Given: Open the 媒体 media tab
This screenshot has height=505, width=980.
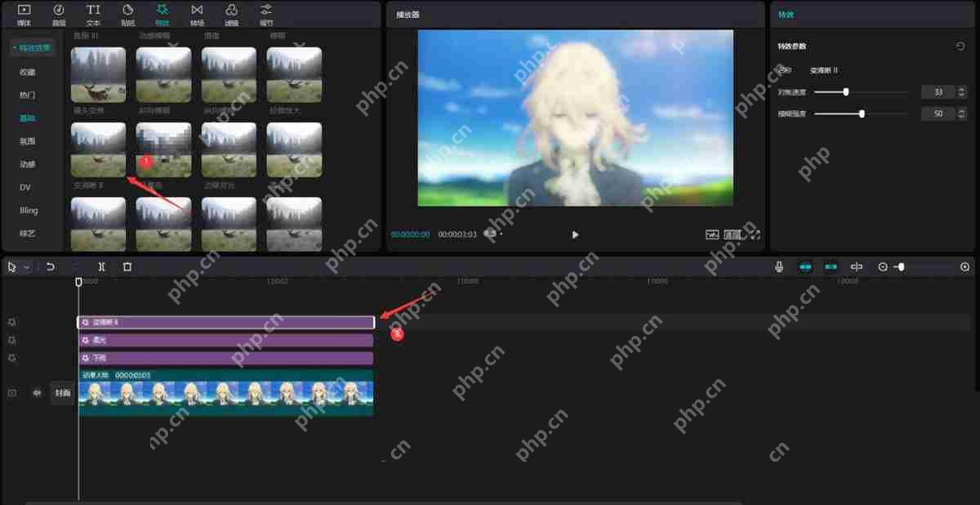Looking at the screenshot, I should pyautogui.click(x=24, y=14).
